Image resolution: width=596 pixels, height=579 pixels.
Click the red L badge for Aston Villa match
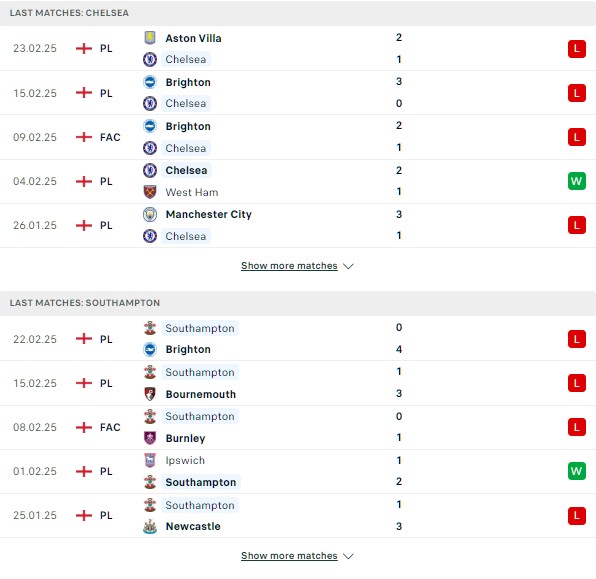pyautogui.click(x=577, y=49)
